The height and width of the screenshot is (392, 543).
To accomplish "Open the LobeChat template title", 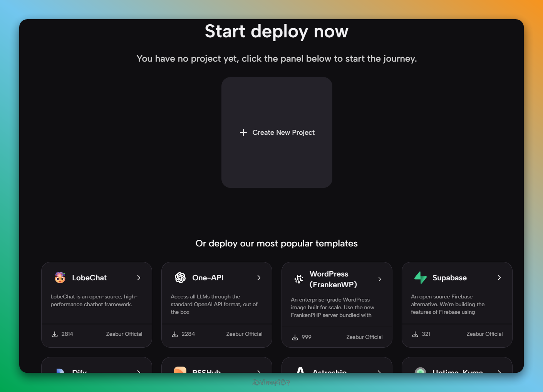I will (89, 278).
